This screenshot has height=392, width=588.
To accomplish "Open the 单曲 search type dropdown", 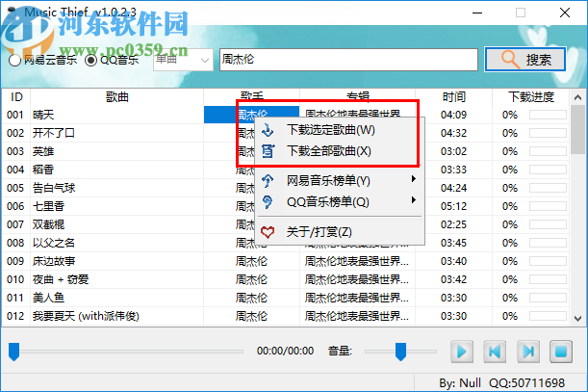I will [x=183, y=60].
